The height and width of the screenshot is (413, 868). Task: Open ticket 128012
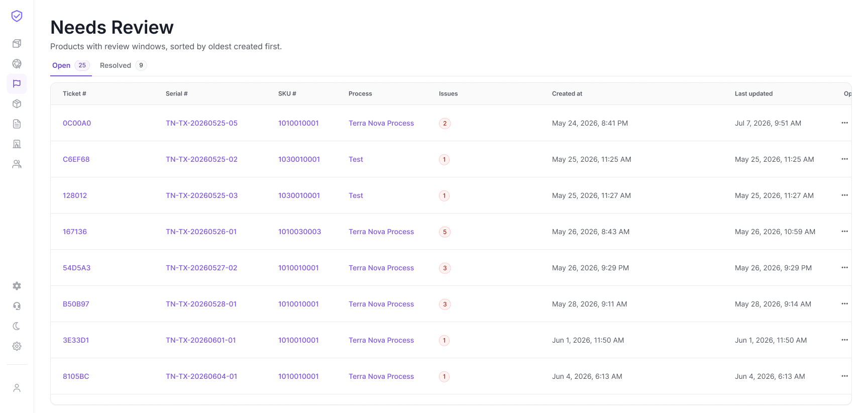coord(75,195)
